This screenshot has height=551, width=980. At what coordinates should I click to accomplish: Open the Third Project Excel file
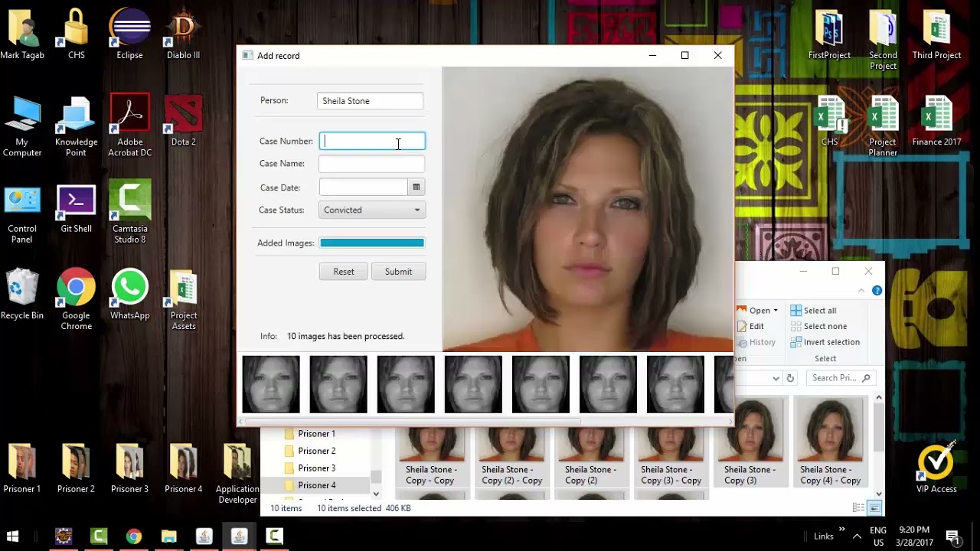(x=936, y=34)
